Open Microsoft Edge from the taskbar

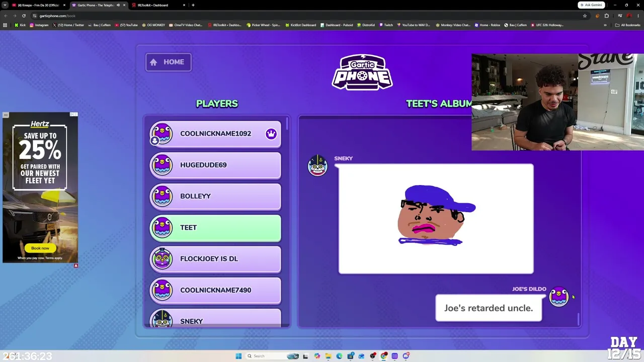pyautogui.click(x=339, y=356)
